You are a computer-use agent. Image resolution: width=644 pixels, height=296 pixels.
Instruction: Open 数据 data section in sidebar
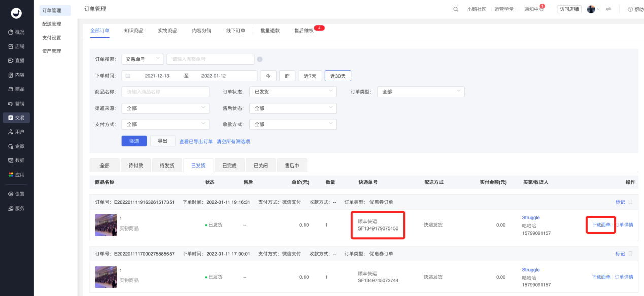pyautogui.click(x=16, y=160)
